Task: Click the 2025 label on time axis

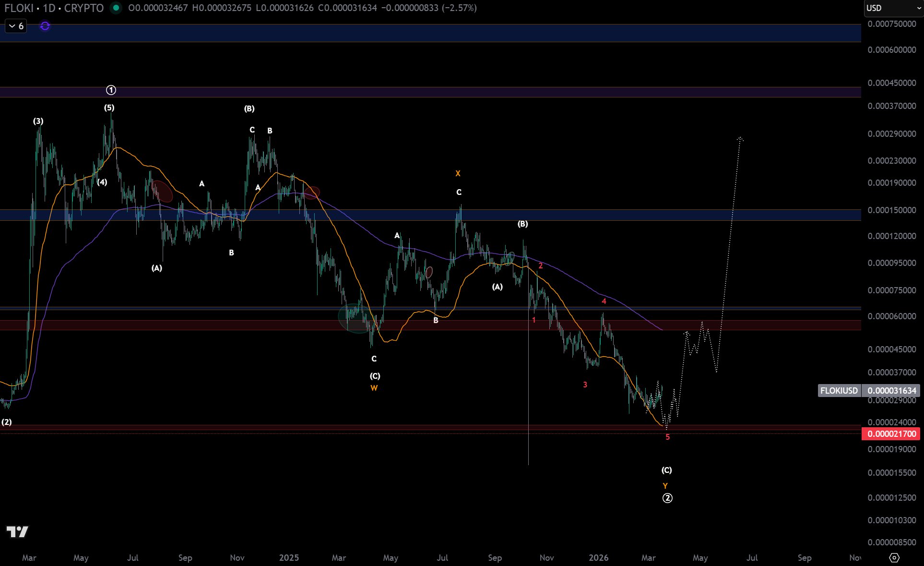Action: pyautogui.click(x=289, y=557)
